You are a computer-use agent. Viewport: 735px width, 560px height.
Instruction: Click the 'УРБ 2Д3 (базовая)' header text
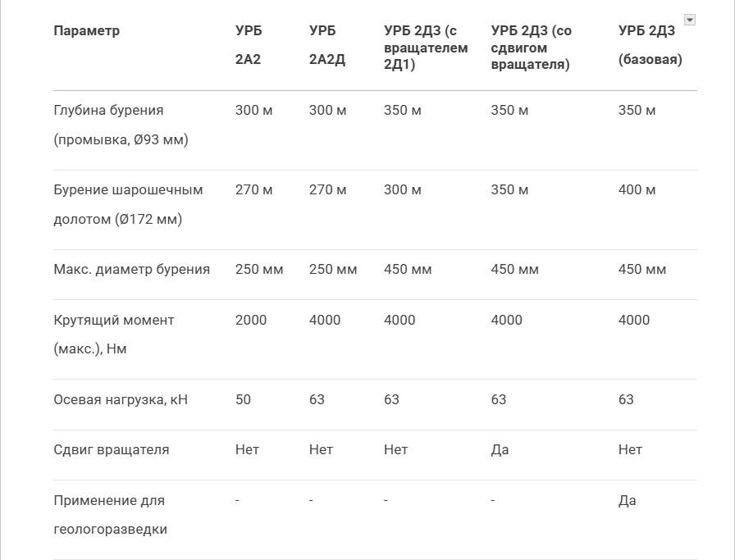(650, 45)
